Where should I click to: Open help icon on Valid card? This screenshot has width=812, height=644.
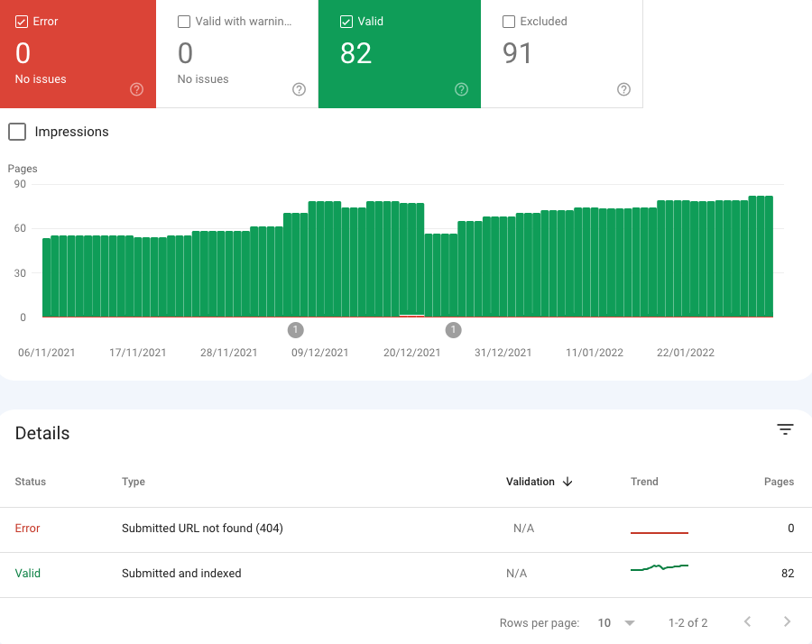[x=461, y=89]
